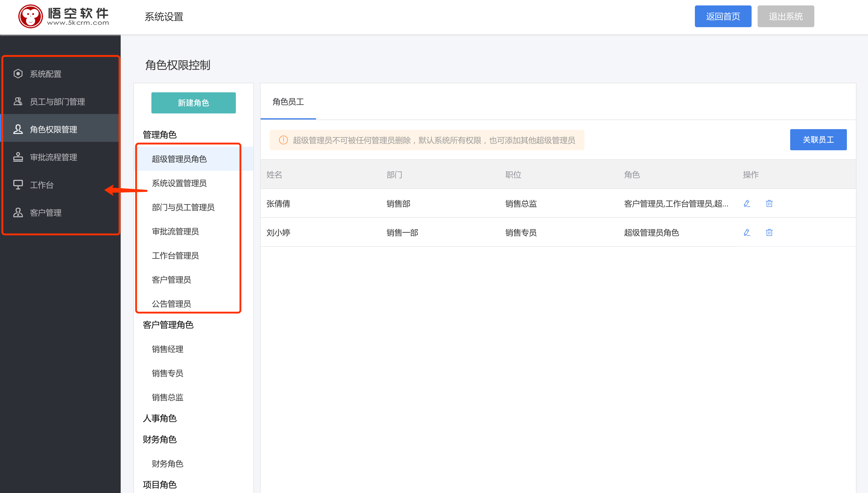Edit the 张倩倩 row with pencil icon

(747, 203)
